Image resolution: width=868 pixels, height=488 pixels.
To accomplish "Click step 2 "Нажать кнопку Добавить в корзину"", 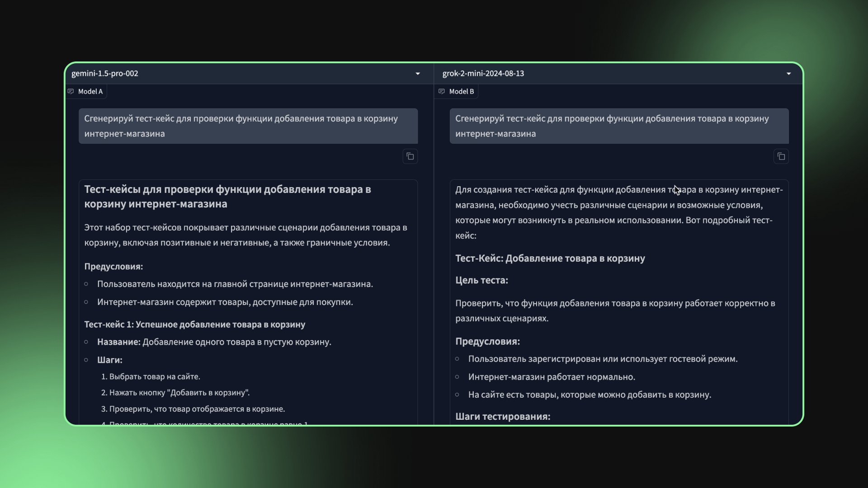I will point(179,393).
